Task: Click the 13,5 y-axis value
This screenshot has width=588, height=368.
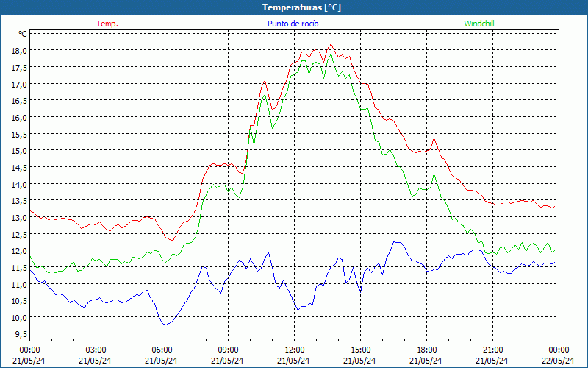Action: pos(20,201)
